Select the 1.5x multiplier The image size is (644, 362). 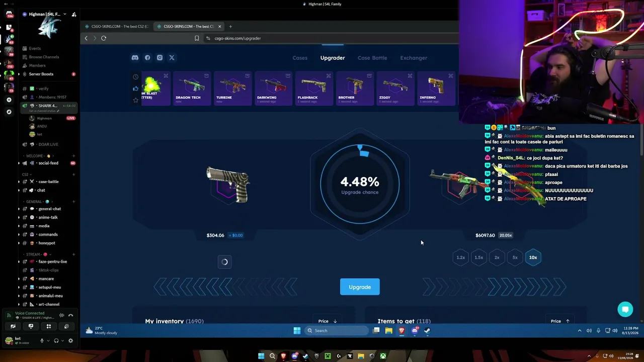479,257
